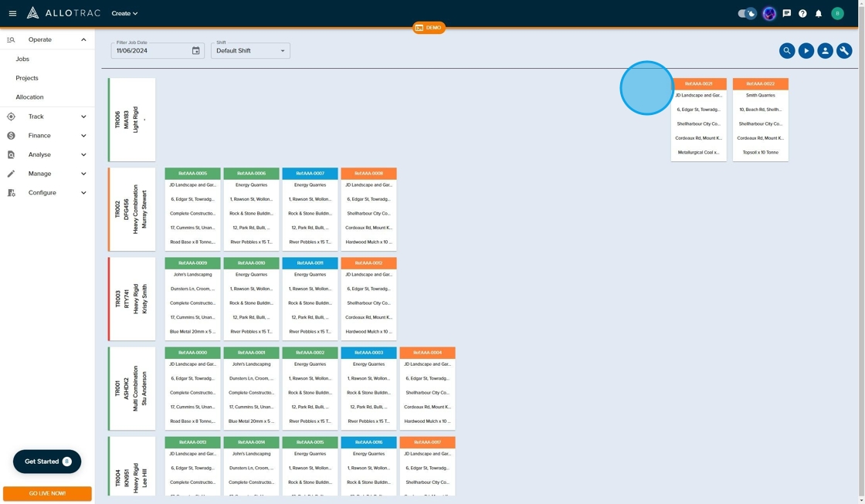Open the Create dropdown menu

[124, 13]
